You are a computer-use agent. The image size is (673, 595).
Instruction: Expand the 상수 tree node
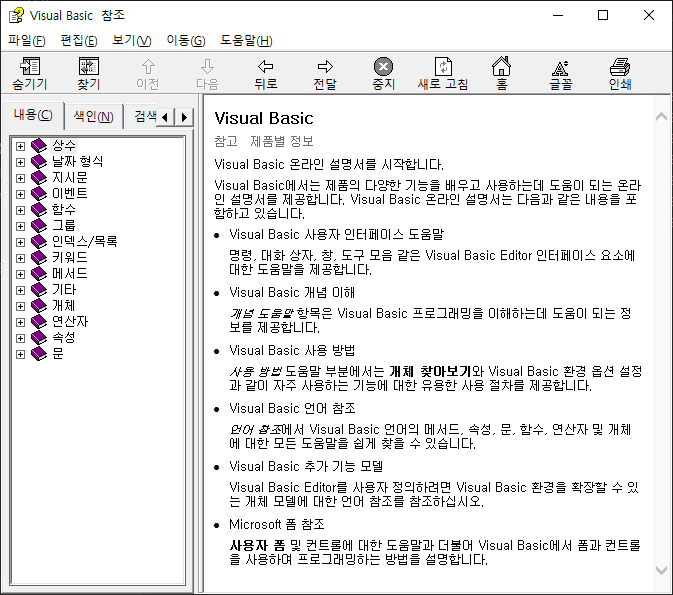pyautogui.click(x=20, y=146)
